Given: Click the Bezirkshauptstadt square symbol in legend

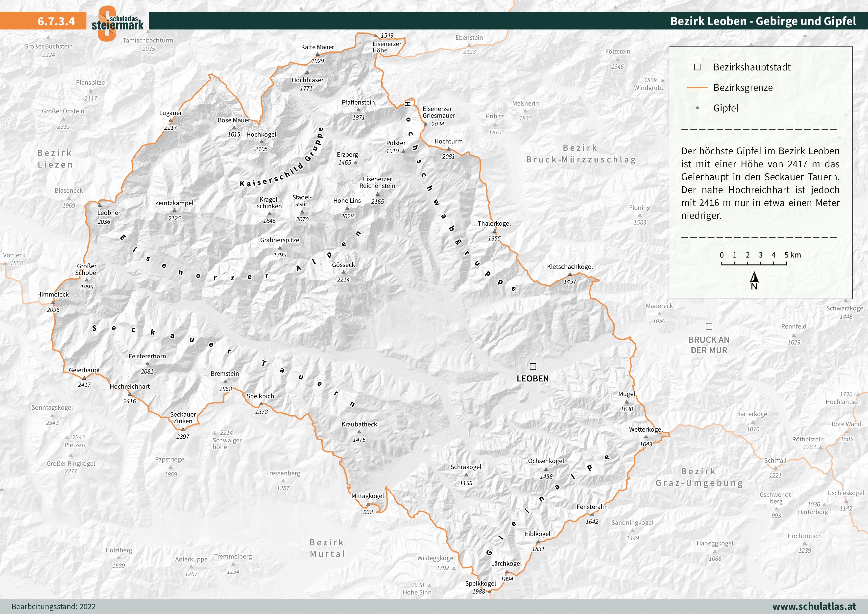Looking at the screenshot, I should [x=697, y=67].
